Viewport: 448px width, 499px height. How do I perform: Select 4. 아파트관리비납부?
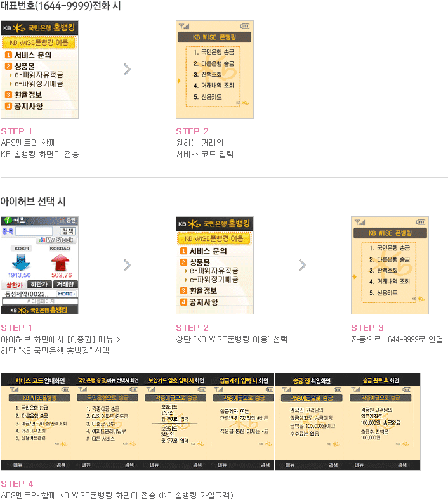click(106, 431)
